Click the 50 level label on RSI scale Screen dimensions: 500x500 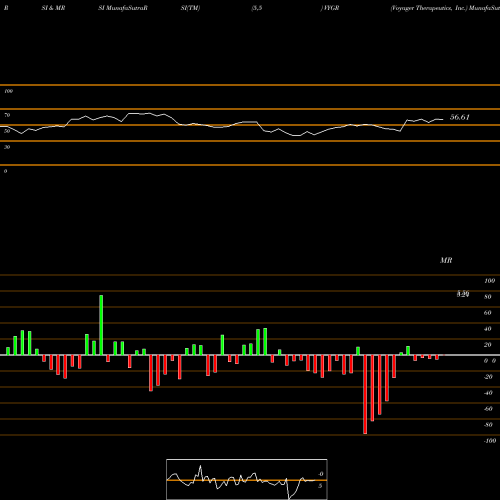pyautogui.click(x=7, y=131)
